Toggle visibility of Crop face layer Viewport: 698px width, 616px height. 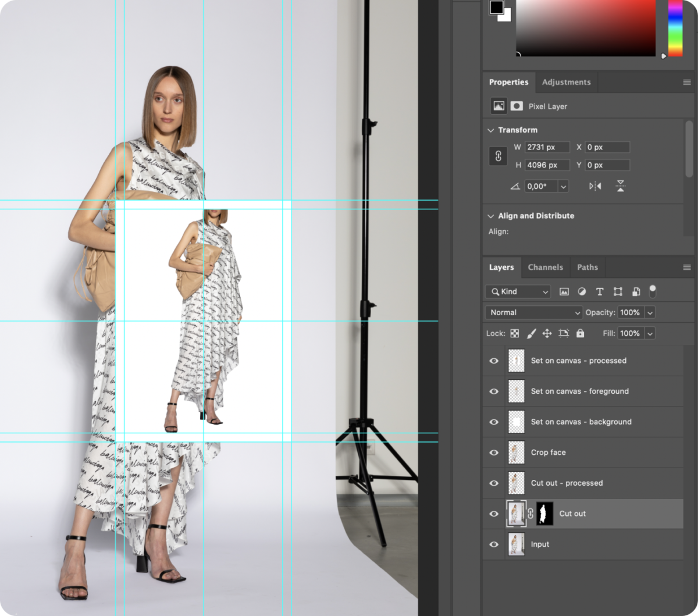click(494, 453)
